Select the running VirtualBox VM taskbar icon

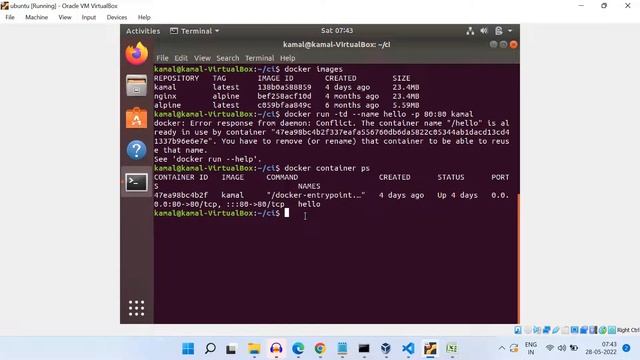[430, 349]
